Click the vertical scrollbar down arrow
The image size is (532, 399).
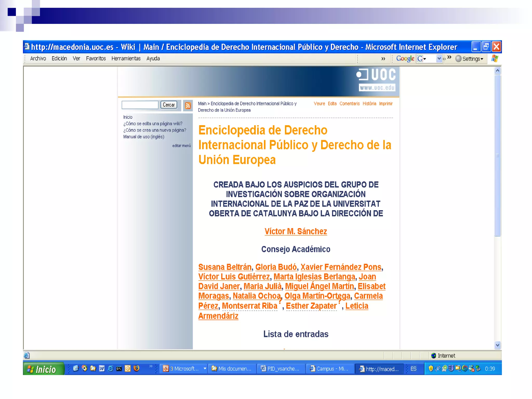pyautogui.click(x=497, y=345)
